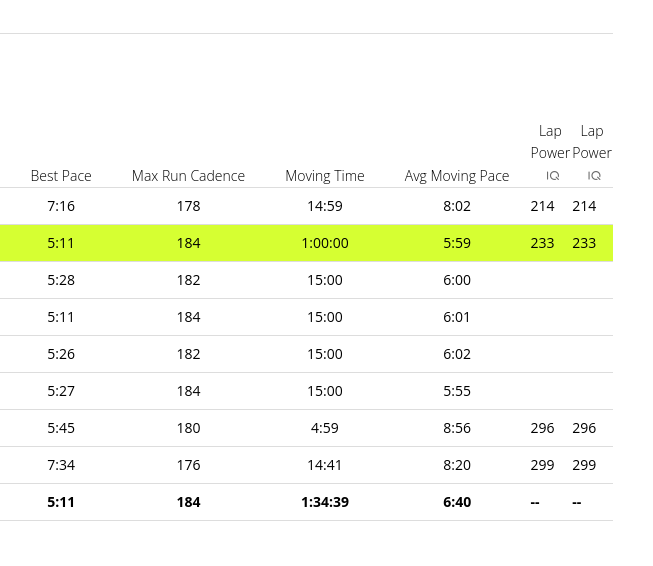
Task: Click the 184 cadence in the 6:01 row
Action: tap(188, 317)
